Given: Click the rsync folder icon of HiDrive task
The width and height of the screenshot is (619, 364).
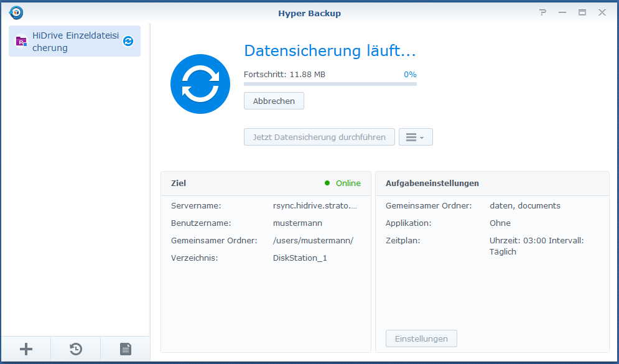Looking at the screenshot, I should (21, 41).
